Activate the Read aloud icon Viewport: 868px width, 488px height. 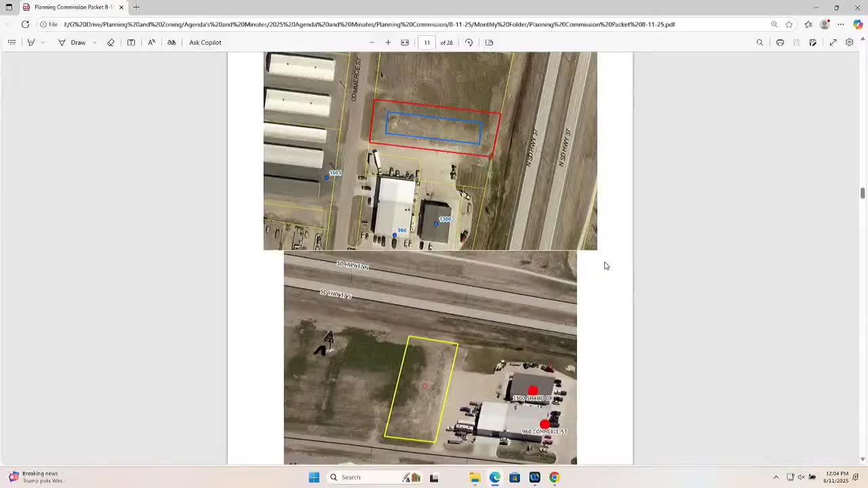click(x=151, y=42)
